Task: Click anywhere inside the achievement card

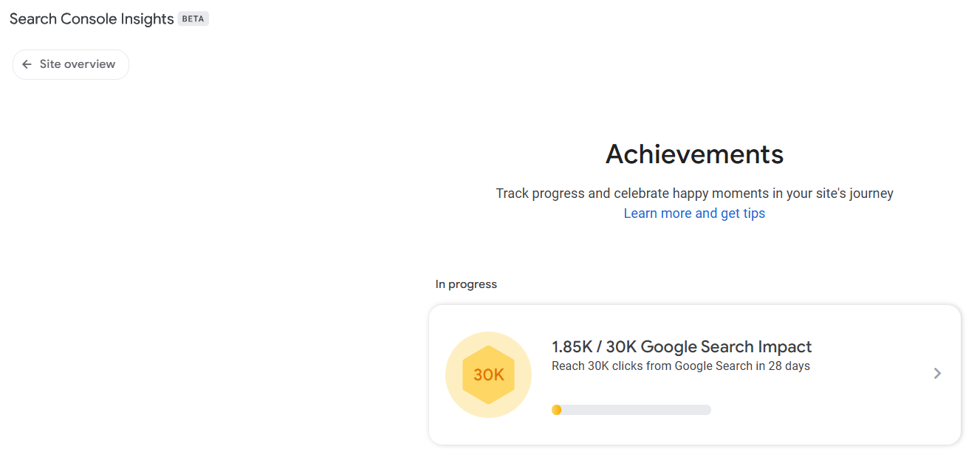Action: click(694, 374)
